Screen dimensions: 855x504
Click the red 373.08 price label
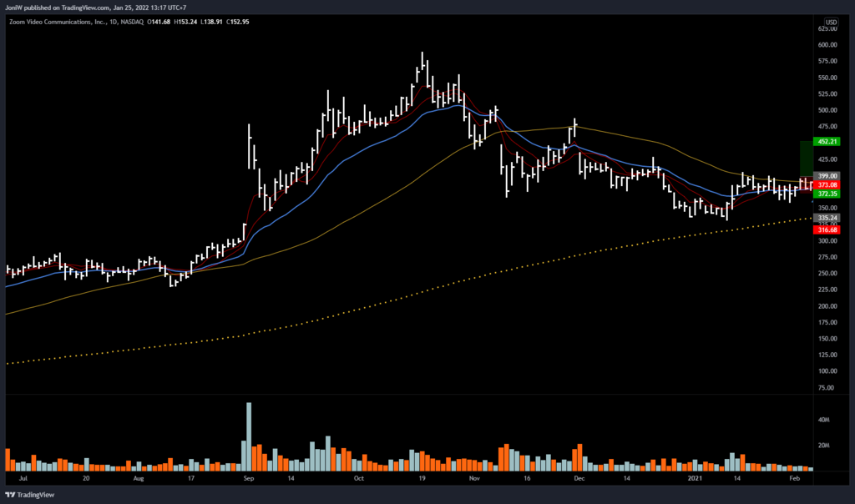[827, 184]
